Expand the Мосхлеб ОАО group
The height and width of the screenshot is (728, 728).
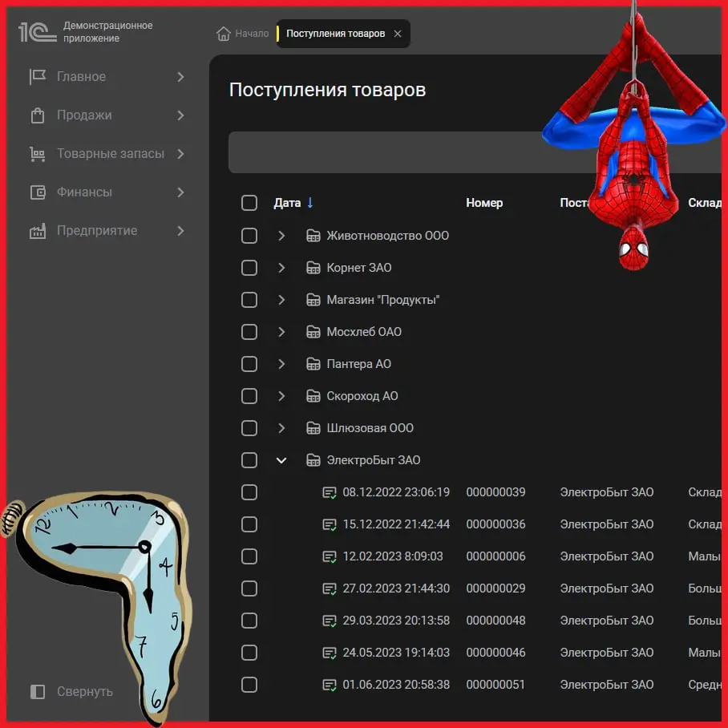click(x=281, y=332)
